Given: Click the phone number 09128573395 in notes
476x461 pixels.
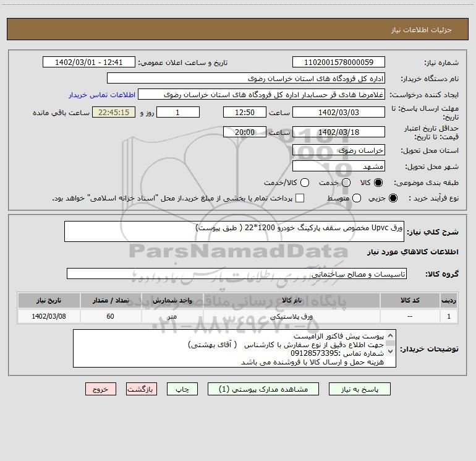Looking at the screenshot, I should coord(315,353).
